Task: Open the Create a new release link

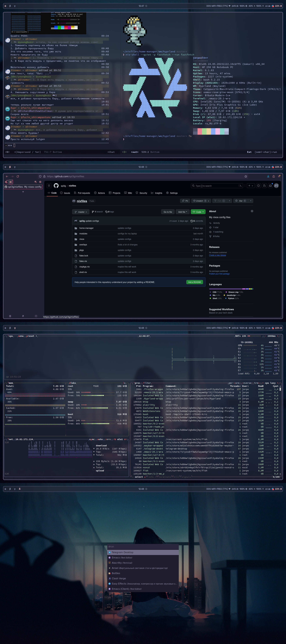Action: (x=218, y=255)
